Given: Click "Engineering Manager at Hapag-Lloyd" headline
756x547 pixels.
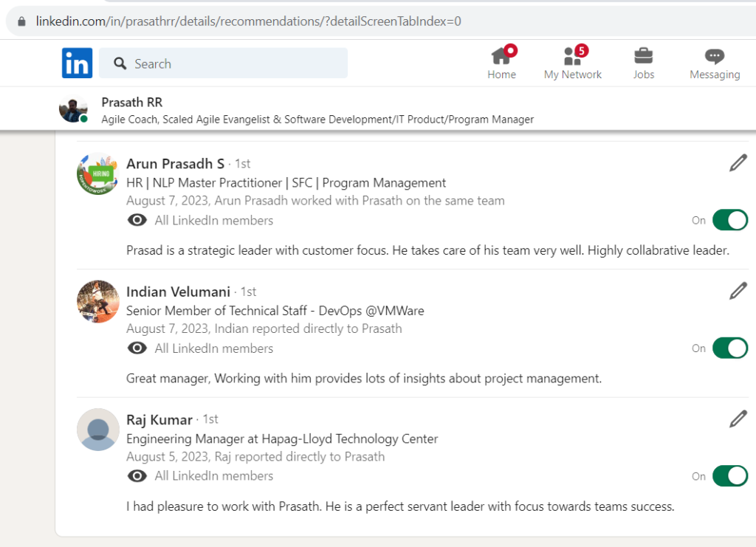Looking at the screenshot, I should click(282, 438).
